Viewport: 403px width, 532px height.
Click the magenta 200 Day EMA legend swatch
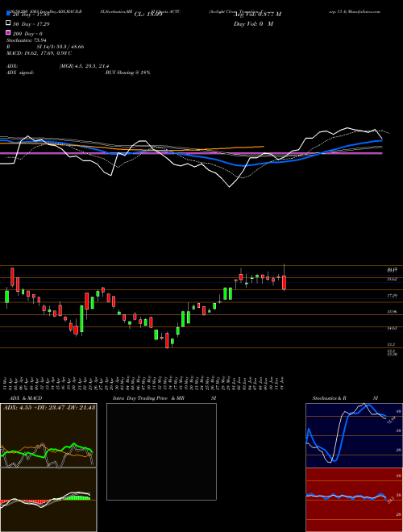coord(8,33)
